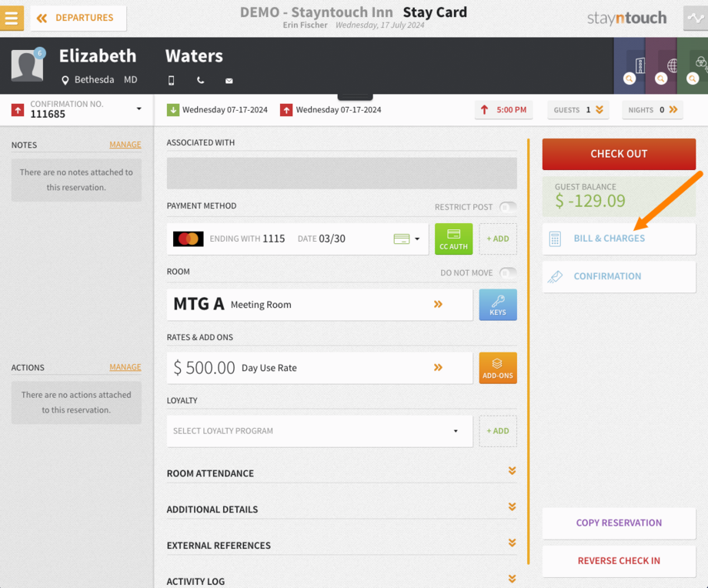Click the $ 500.00 rate amount
Image resolution: width=708 pixels, height=588 pixels.
click(204, 368)
